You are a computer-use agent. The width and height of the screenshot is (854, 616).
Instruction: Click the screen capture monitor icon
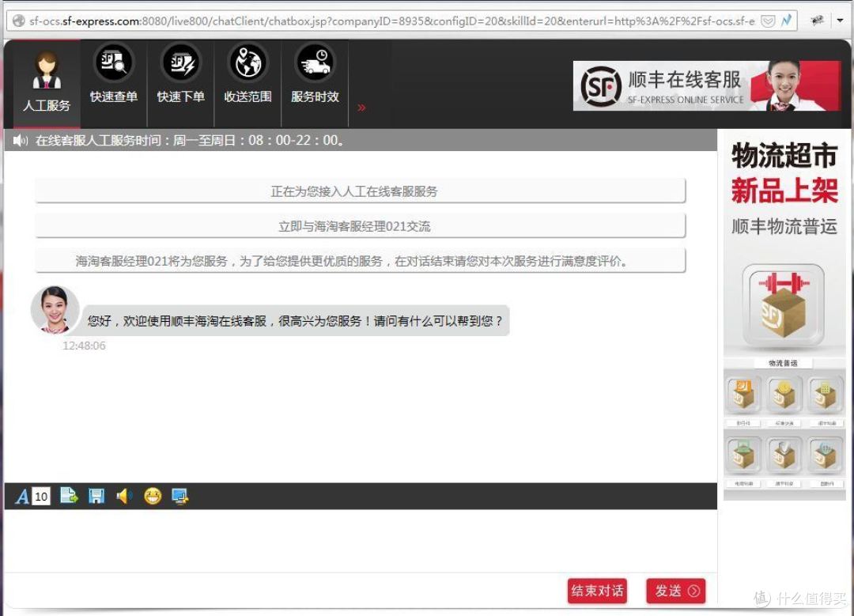pos(179,496)
